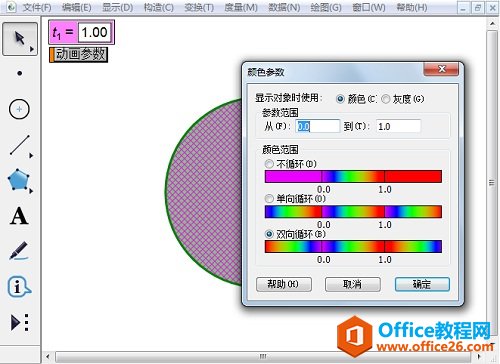Click the 帮助(H) button in dialog
The image size is (500, 364).
pyautogui.click(x=284, y=284)
